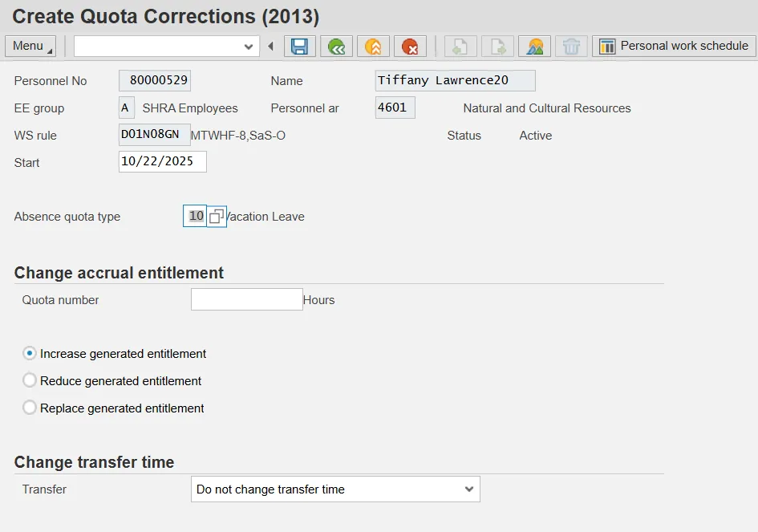Image resolution: width=758 pixels, height=532 pixels.
Task: Select Reduce generated entitlement option
Action: 30,381
